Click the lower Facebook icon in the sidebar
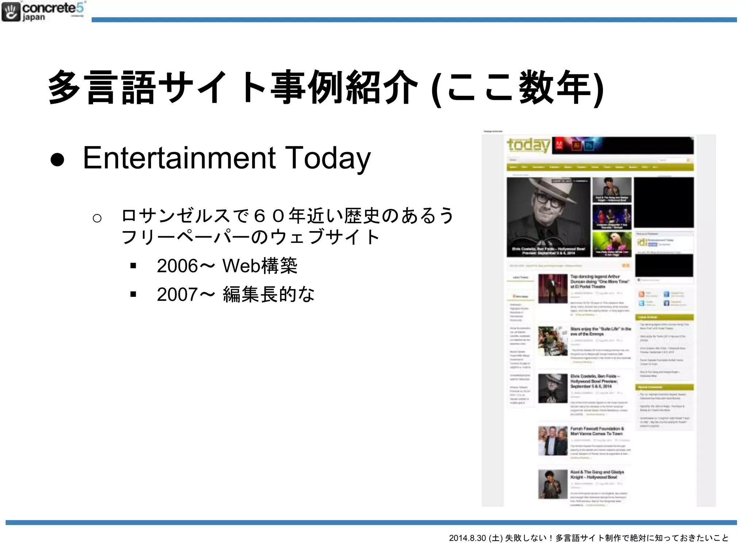Viewport: 747px width, 560px height. click(x=666, y=303)
